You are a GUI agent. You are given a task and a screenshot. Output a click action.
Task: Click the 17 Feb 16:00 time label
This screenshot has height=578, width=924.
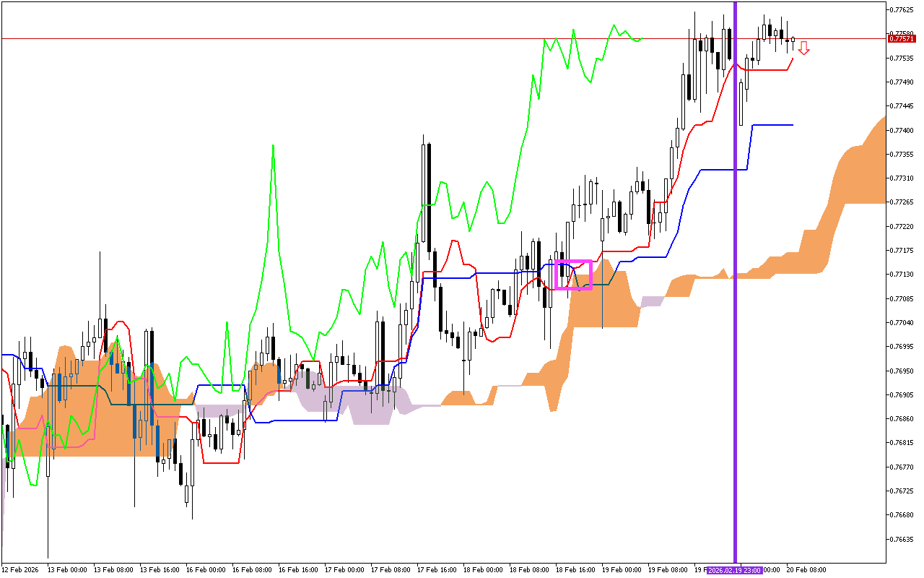click(x=437, y=570)
